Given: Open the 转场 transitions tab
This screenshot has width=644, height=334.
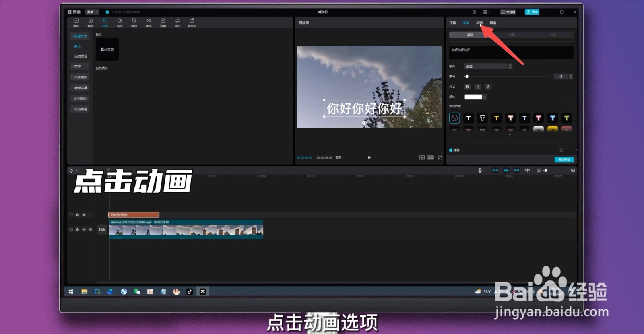Looking at the screenshot, I should 149,23.
